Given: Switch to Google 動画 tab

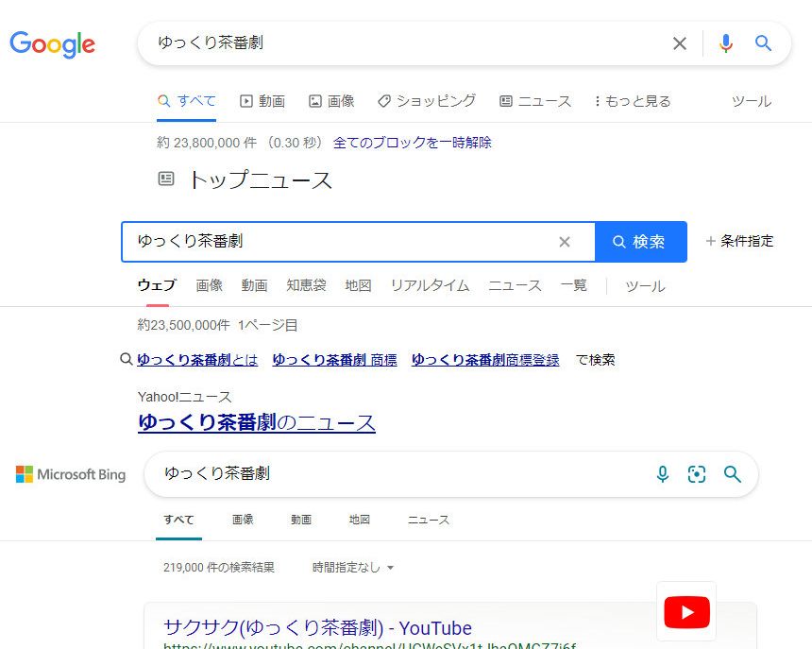Looking at the screenshot, I should click(262, 101).
